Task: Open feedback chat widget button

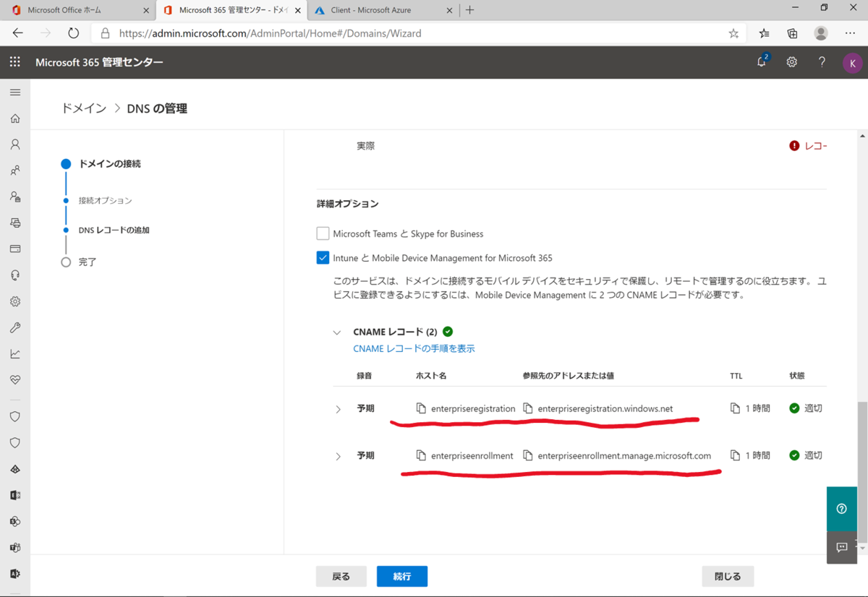Action: click(842, 548)
